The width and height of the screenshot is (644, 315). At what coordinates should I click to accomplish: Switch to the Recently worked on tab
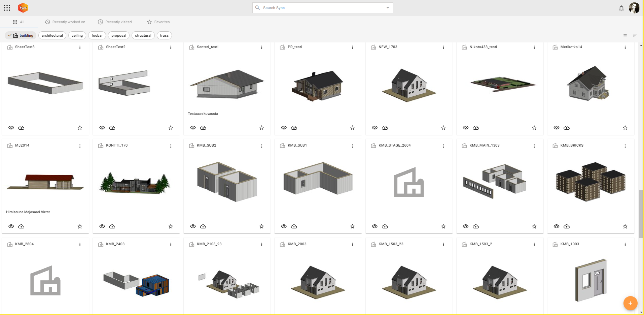65,22
